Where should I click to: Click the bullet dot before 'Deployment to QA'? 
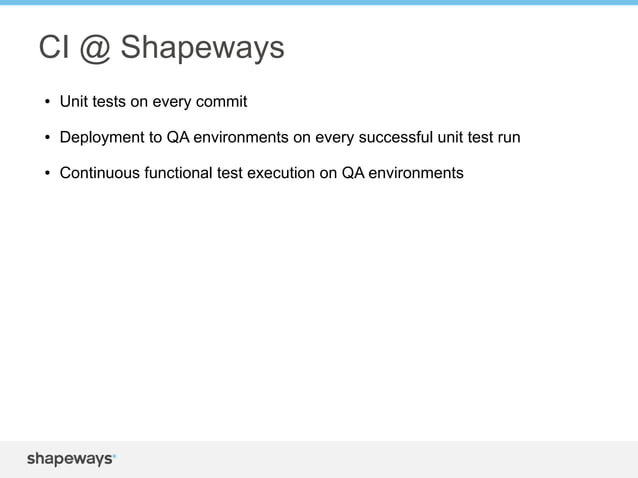pyautogui.click(x=47, y=138)
